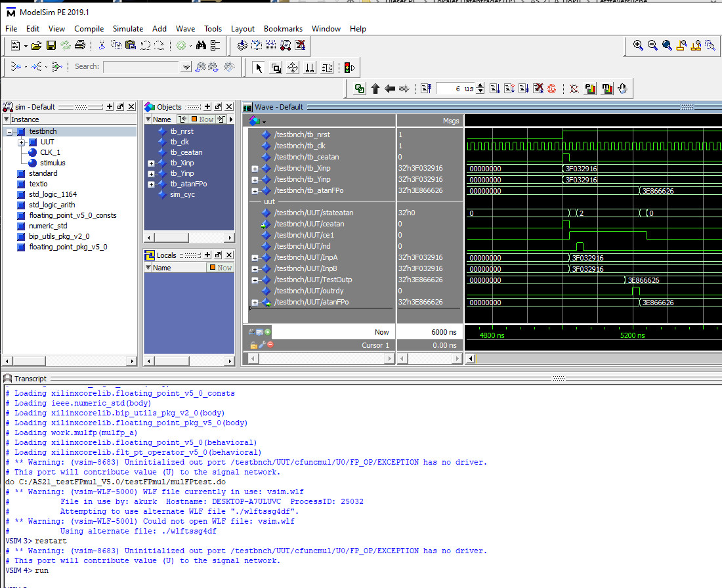722x588 pixels.
Task: Click the Memory Profiling icon
Action: 607,89
